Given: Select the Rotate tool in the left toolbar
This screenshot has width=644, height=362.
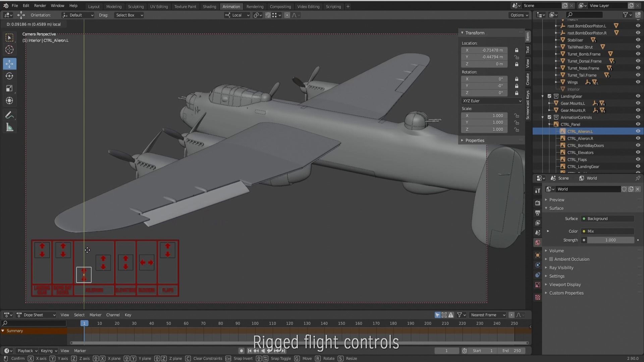Looking at the screenshot, I should pos(9,76).
